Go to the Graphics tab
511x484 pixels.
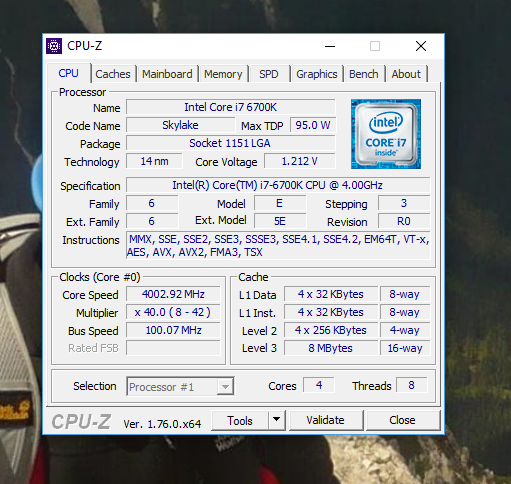pos(317,74)
